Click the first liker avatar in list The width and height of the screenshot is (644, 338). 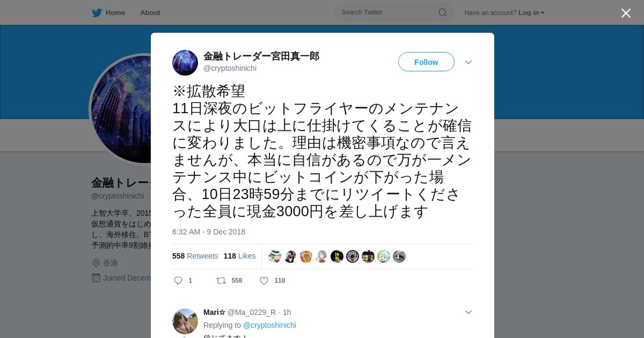coord(275,256)
